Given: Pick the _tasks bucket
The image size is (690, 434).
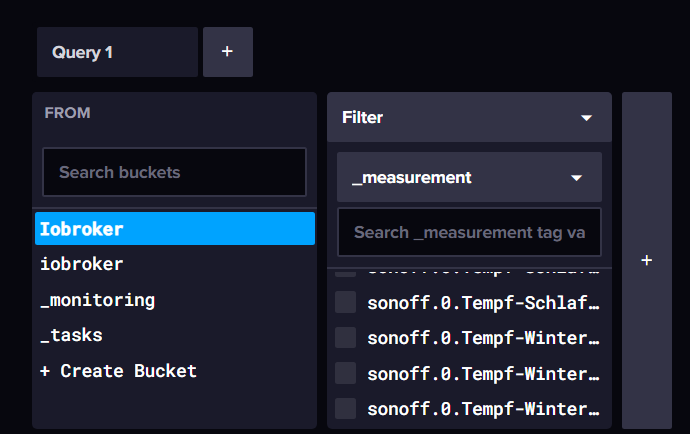Looking at the screenshot, I should coord(175,335).
